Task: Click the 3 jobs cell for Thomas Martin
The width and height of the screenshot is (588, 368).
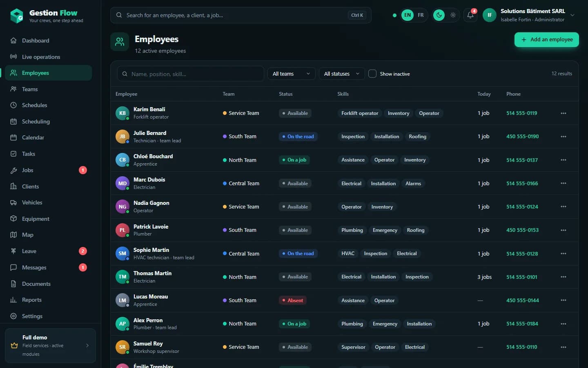Action: tap(484, 277)
